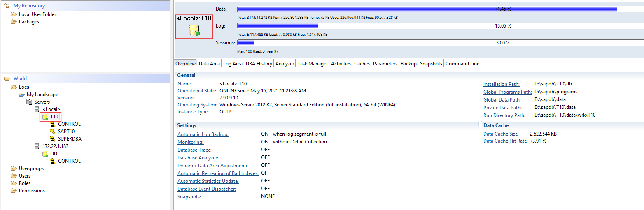The height and width of the screenshot is (210, 644).
Task: Click the 172.22.1.183 server icon
Action: pos(37,146)
